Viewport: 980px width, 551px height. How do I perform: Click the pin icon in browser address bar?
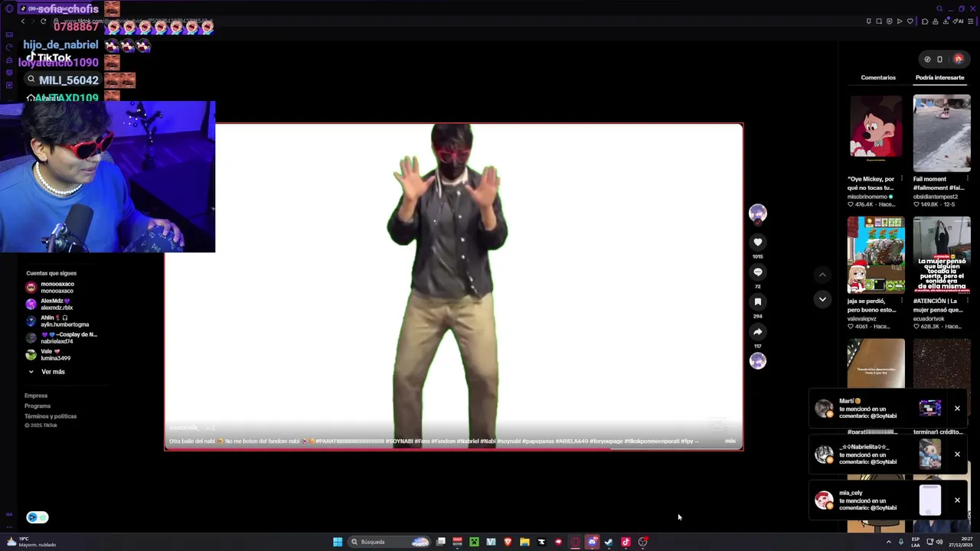pos(868,21)
